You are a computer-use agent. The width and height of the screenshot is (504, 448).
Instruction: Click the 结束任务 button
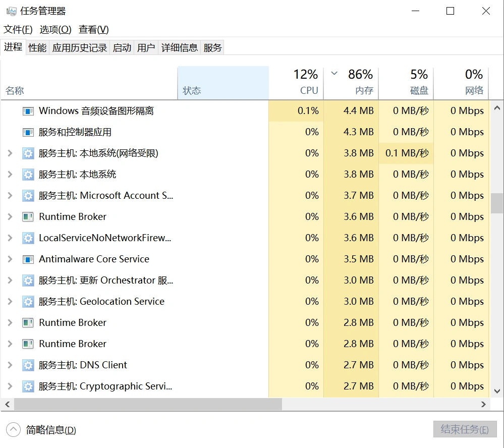click(x=465, y=429)
